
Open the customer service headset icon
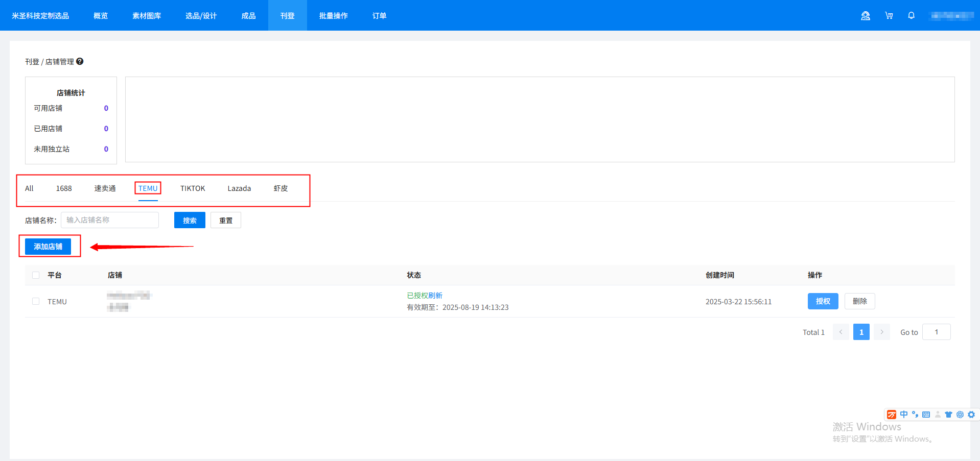pos(865,16)
